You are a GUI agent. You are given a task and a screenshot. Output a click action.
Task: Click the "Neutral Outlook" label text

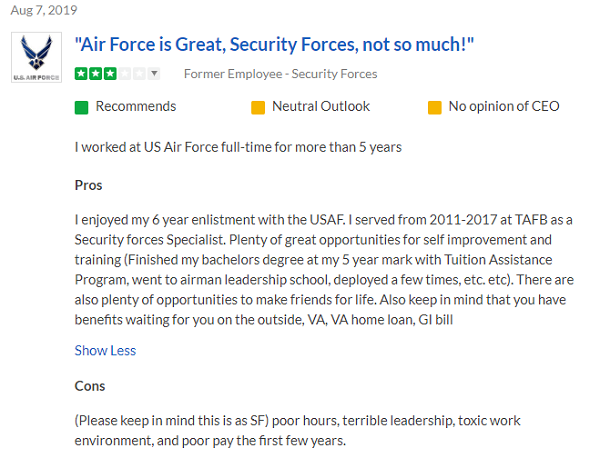pyautogui.click(x=320, y=107)
